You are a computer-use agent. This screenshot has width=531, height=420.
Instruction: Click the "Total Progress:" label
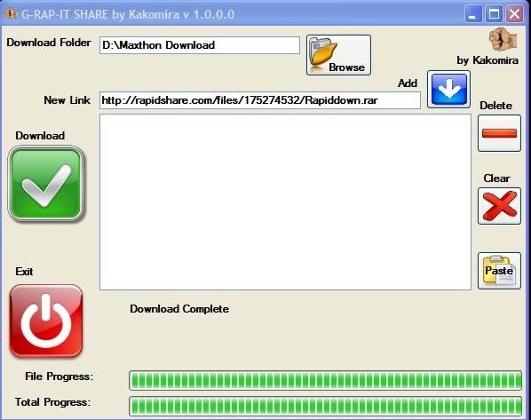(52, 402)
